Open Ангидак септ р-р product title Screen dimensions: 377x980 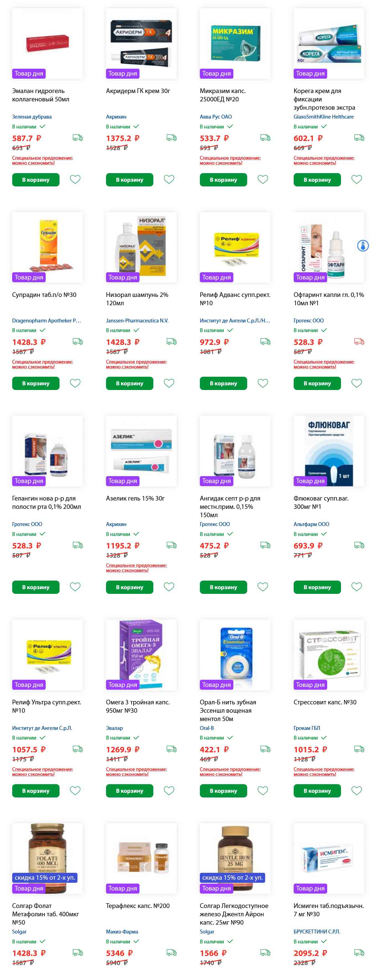coord(230,506)
